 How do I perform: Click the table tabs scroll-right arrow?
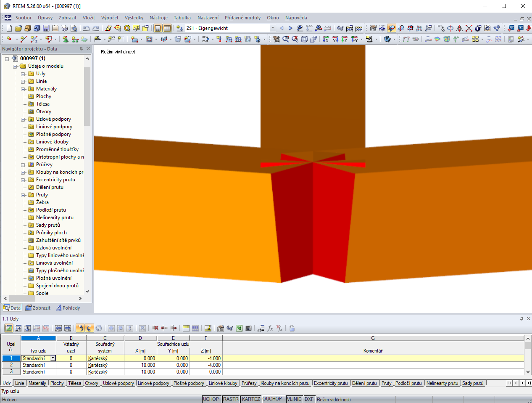pos(523,383)
